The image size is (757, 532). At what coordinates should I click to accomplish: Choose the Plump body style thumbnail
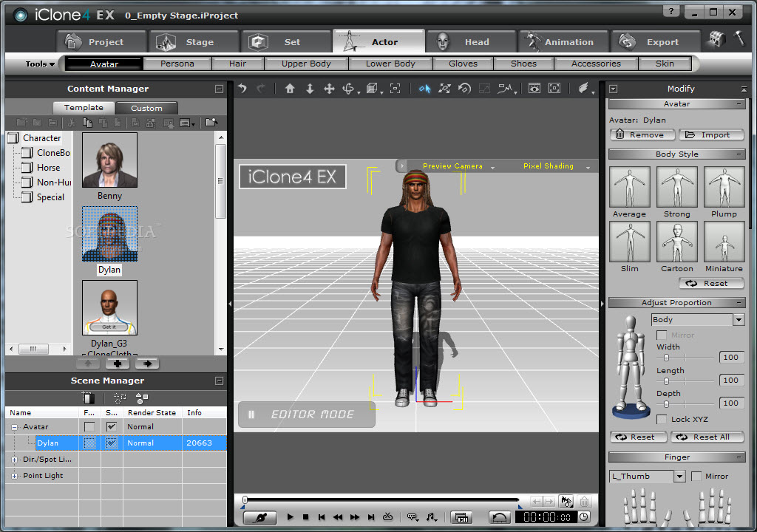point(724,187)
